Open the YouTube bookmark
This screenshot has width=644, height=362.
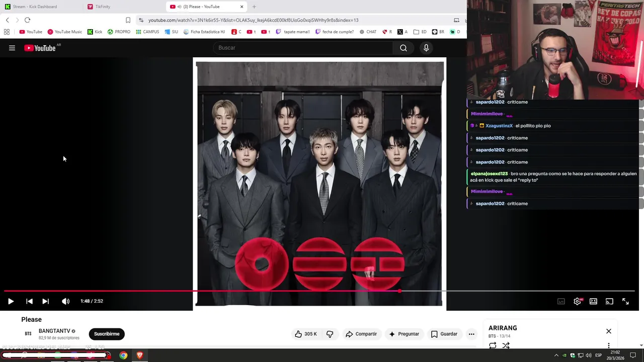point(31,32)
